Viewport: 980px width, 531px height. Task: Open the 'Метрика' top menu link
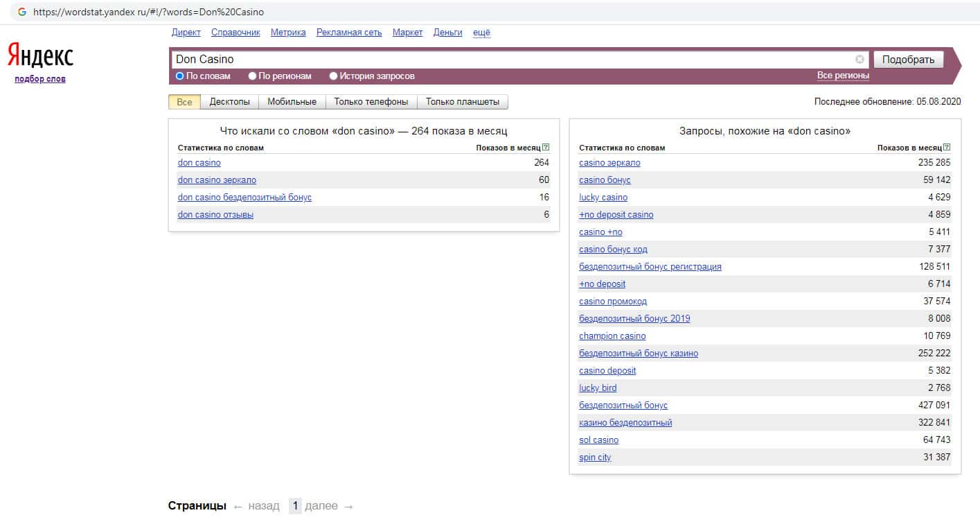(x=288, y=33)
